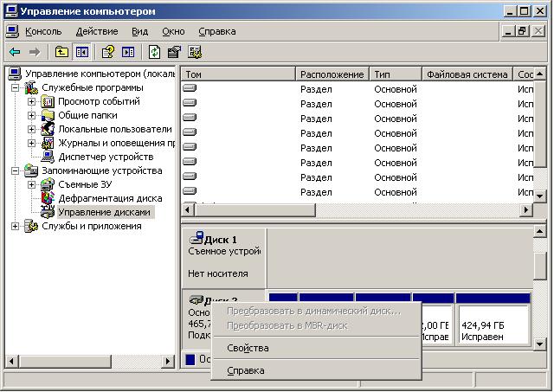
Task: Collapse the Служебные программы tree node
Action: 15,87
